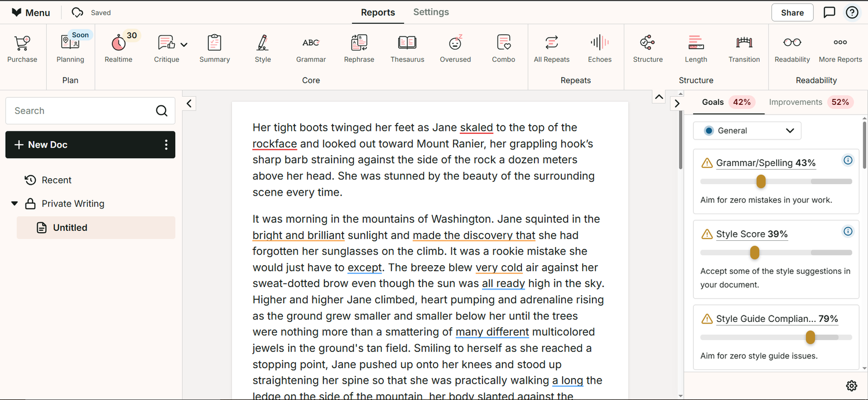Open the Purchase cart icon
The height and width of the screenshot is (400, 868).
22,49
